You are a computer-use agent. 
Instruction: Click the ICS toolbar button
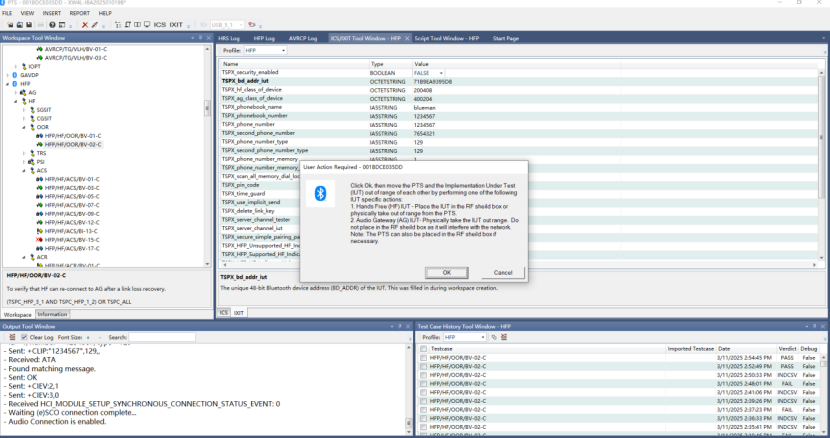pyautogui.click(x=159, y=25)
